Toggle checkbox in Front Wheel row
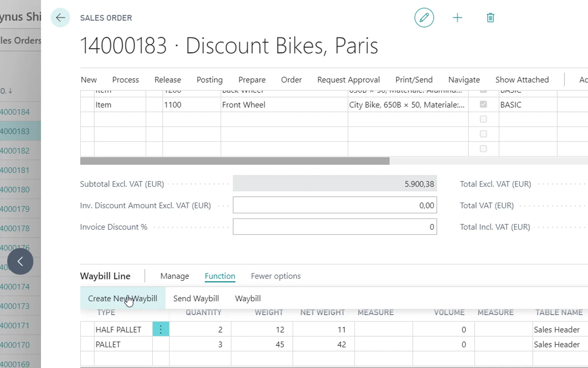This screenshot has width=588, height=368. 483,105
